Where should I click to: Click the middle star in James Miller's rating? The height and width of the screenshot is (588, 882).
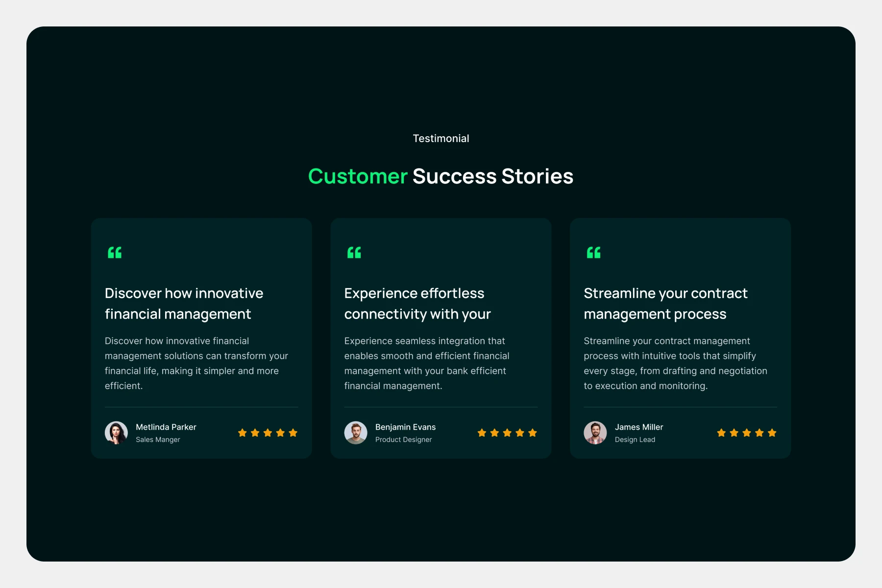(x=747, y=433)
